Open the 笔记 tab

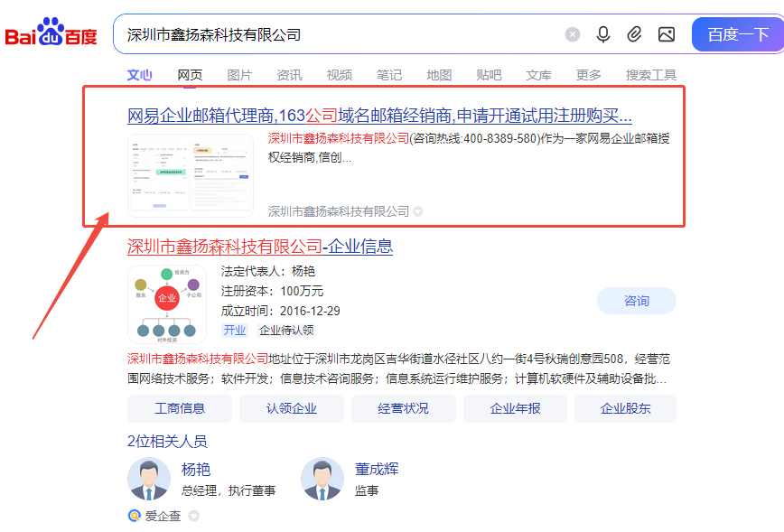click(x=389, y=75)
